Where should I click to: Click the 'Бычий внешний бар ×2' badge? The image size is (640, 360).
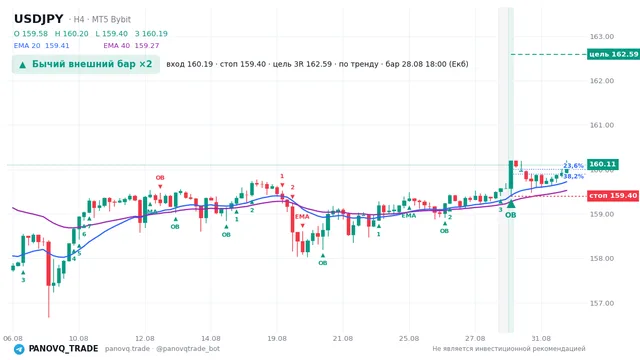point(86,64)
